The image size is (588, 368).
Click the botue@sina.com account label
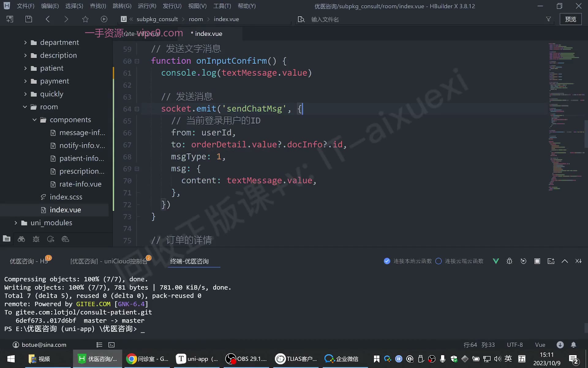(44, 345)
